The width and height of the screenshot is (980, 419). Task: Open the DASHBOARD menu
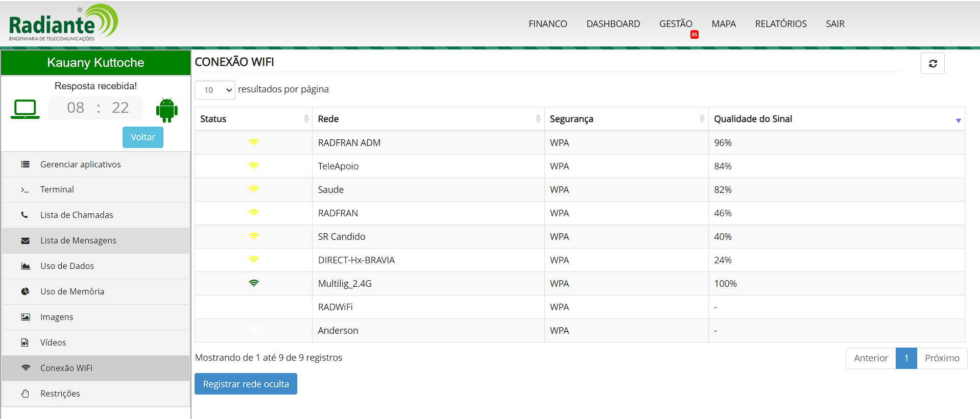pos(613,24)
